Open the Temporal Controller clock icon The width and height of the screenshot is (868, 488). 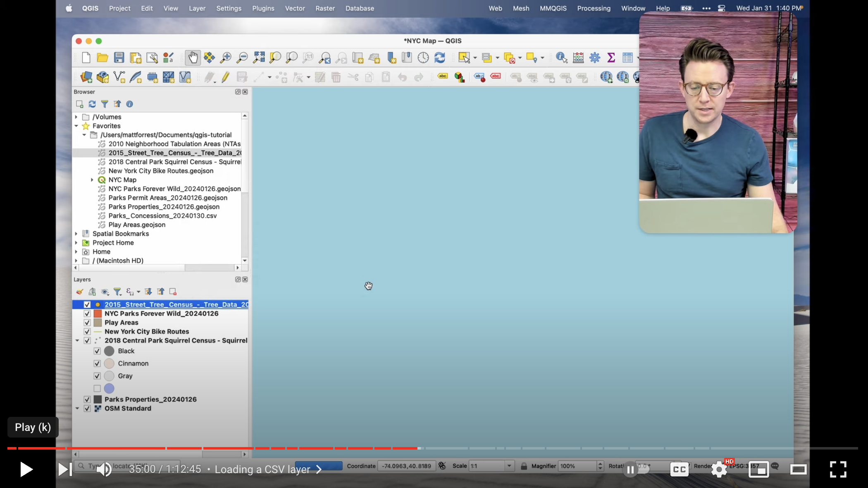click(x=423, y=57)
